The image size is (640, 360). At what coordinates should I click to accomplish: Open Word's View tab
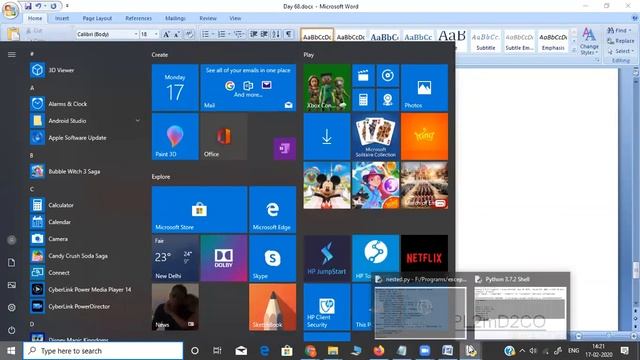[235, 18]
